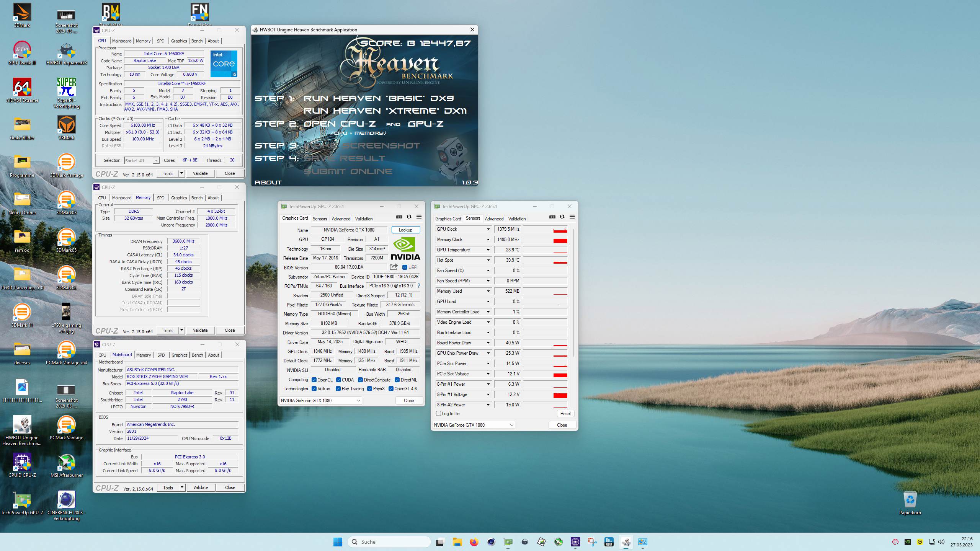980x551 pixels.
Task: Click RUN HEAVEN "XTREME" DX11 in HWBOT Heaven
Action: pos(385,111)
